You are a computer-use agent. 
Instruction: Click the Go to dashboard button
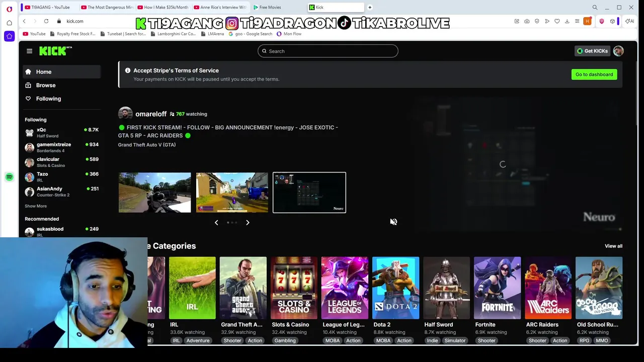pyautogui.click(x=594, y=74)
